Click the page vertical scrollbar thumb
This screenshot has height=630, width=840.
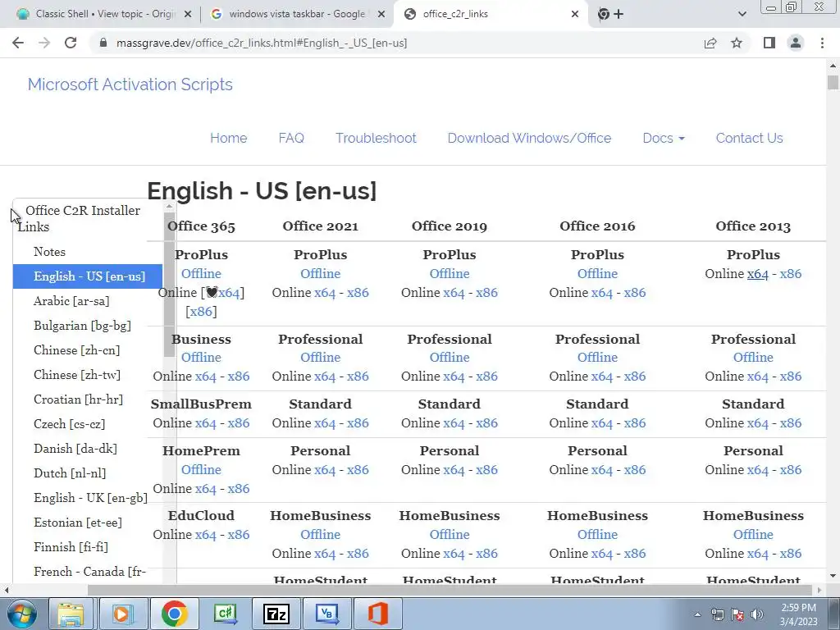tap(833, 83)
